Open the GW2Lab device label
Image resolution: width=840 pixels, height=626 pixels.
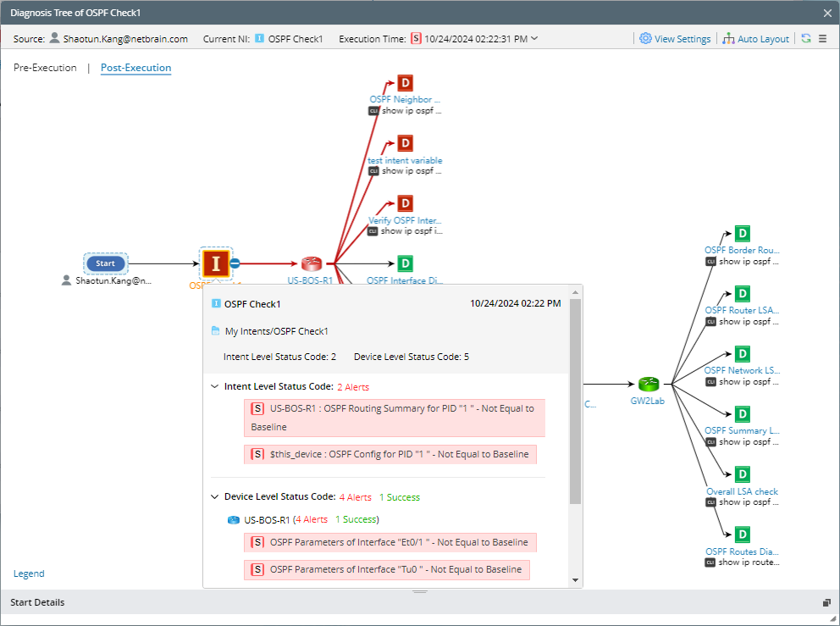647,401
